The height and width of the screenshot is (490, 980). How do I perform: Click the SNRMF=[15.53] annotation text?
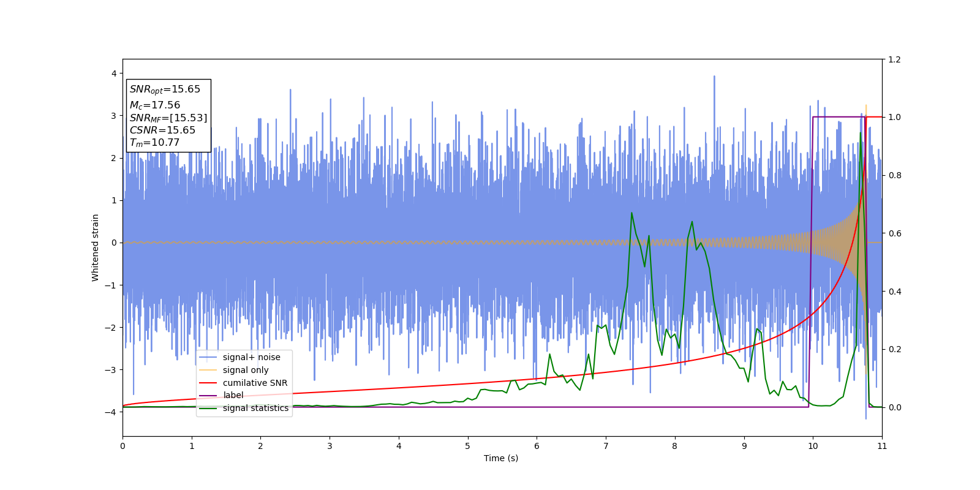coord(168,118)
